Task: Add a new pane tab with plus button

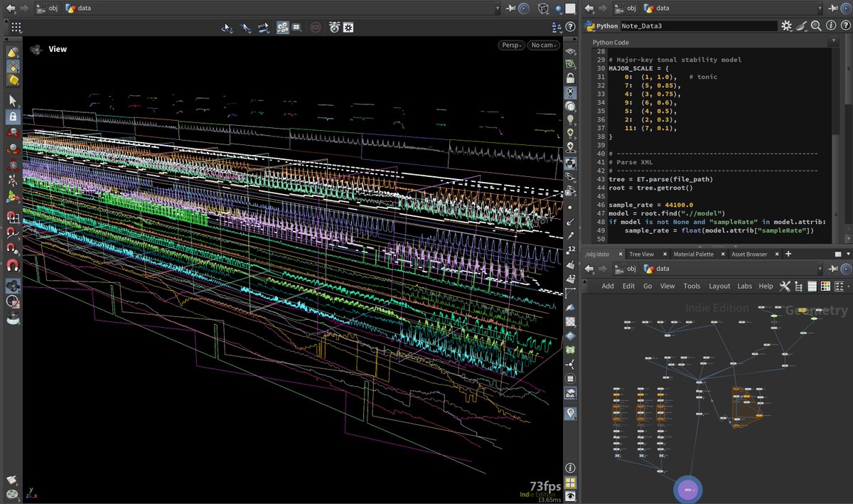Action: [x=788, y=254]
